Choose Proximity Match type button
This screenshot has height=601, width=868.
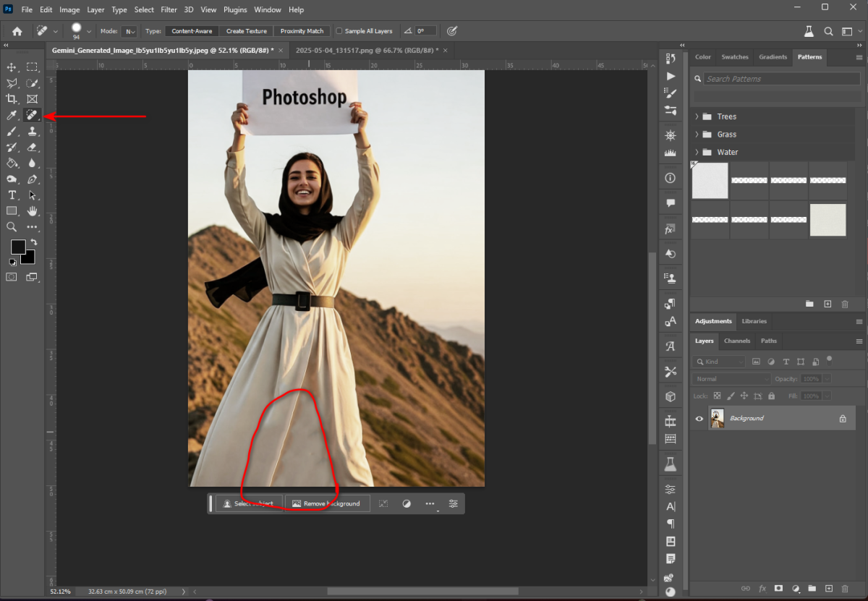coord(302,31)
